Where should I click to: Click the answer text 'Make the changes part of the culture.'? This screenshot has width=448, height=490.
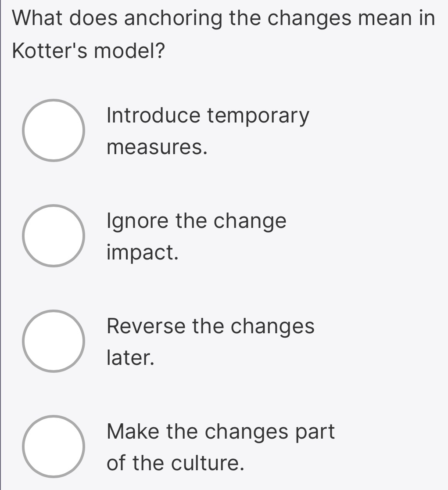coord(220,446)
